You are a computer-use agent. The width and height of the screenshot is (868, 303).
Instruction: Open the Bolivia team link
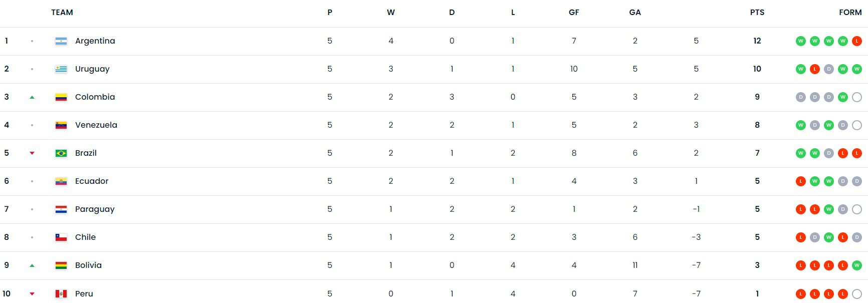click(x=88, y=265)
